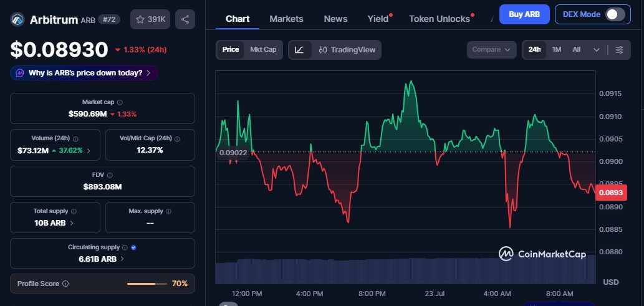Click the volume bars under the chart
This screenshot has height=306, width=644.
tap(405, 269)
